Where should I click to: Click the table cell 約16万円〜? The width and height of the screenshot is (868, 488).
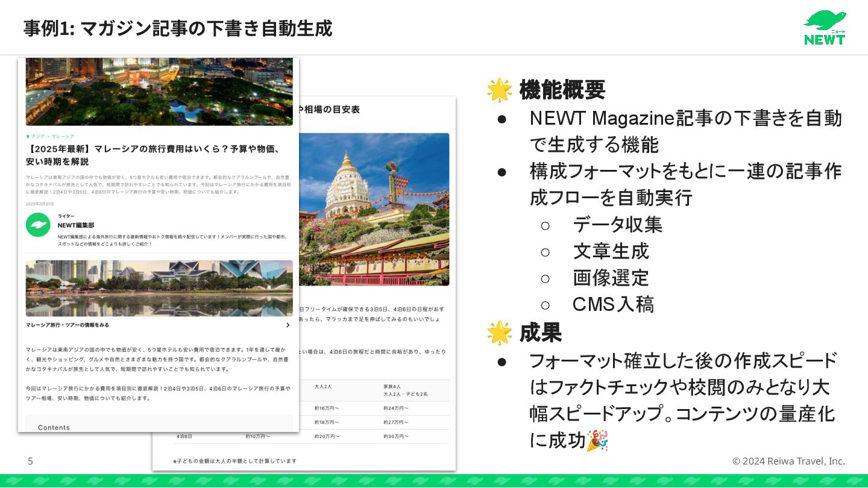(326, 408)
